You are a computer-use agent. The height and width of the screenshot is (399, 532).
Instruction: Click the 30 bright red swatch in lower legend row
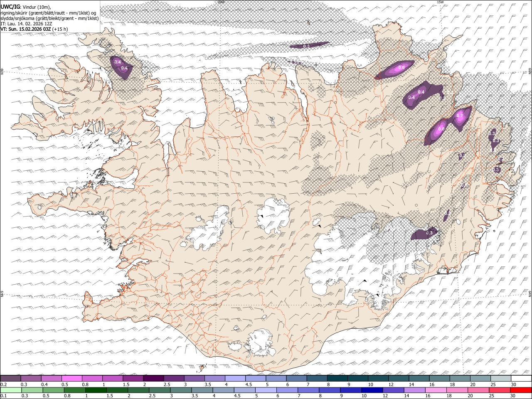pos(521,390)
